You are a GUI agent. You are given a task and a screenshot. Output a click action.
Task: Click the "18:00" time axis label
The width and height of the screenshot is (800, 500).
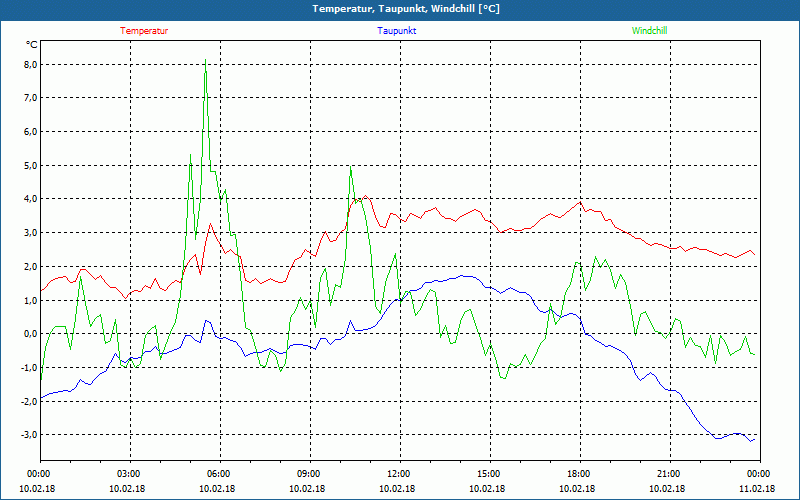[x=580, y=474]
